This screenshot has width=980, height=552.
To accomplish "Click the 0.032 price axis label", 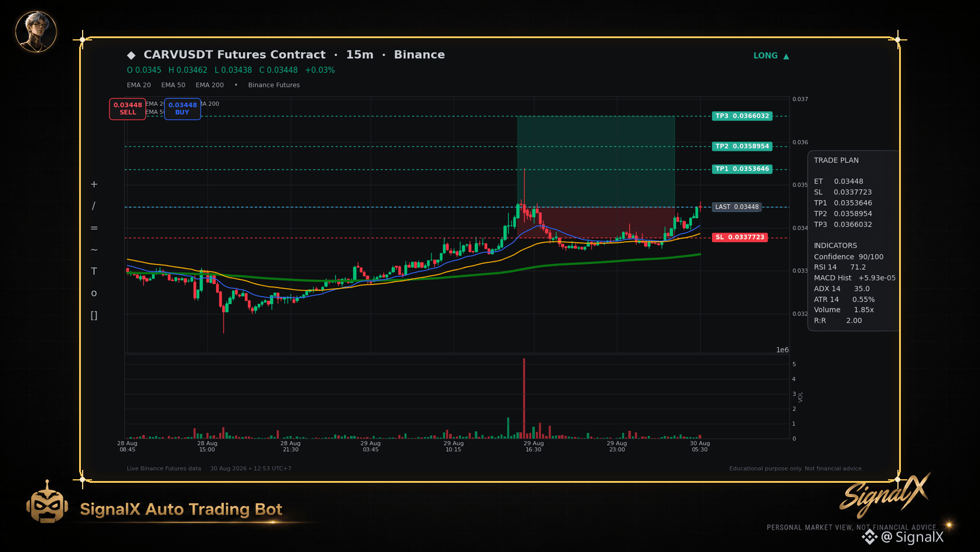I will click(x=800, y=314).
